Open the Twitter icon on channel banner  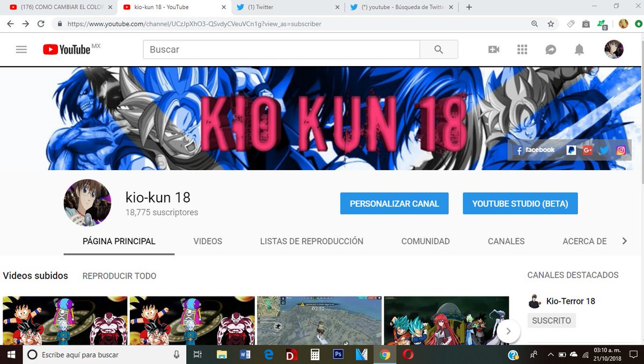coord(604,150)
